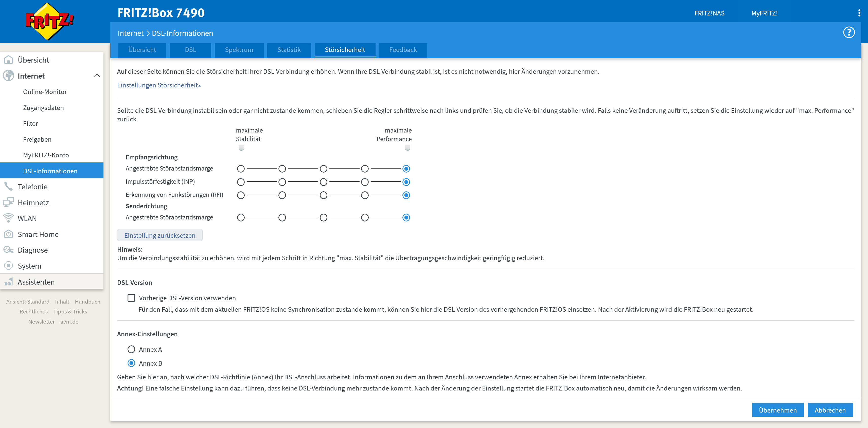Select the Annex A radio button
The image size is (868, 428).
tap(131, 349)
